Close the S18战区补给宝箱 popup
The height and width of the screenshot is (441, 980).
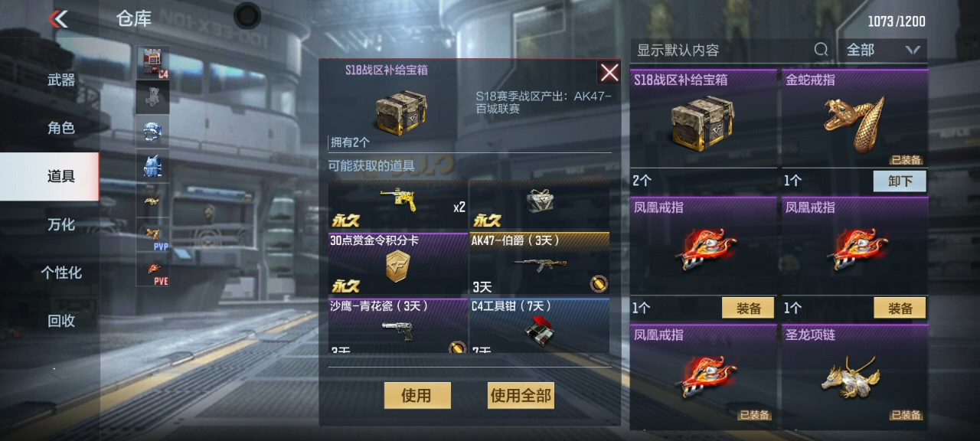tap(609, 73)
